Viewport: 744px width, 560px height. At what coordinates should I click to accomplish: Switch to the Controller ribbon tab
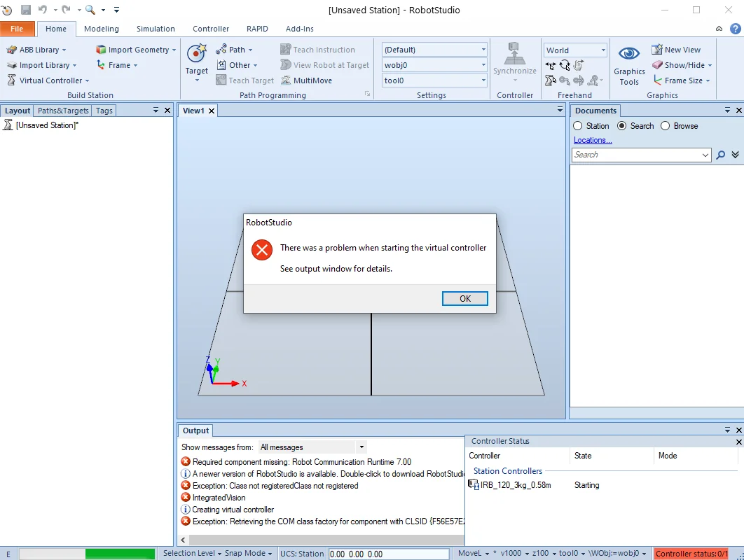(x=211, y=29)
